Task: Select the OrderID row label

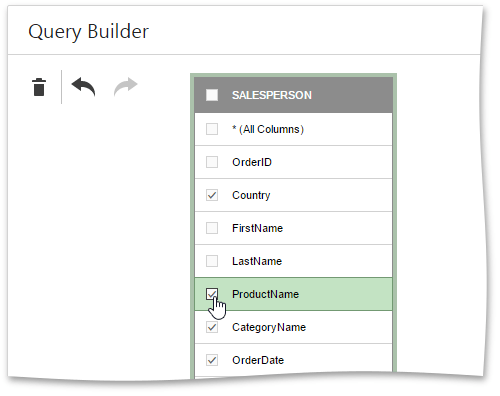Action: [252, 162]
